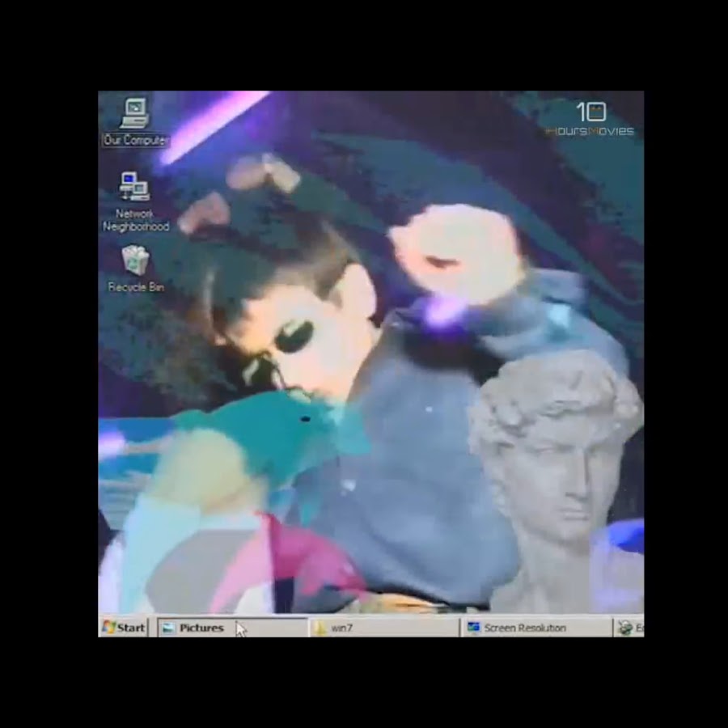Click the 10 Hours Movies watermark logo
The height and width of the screenshot is (728, 728).
click(x=590, y=120)
